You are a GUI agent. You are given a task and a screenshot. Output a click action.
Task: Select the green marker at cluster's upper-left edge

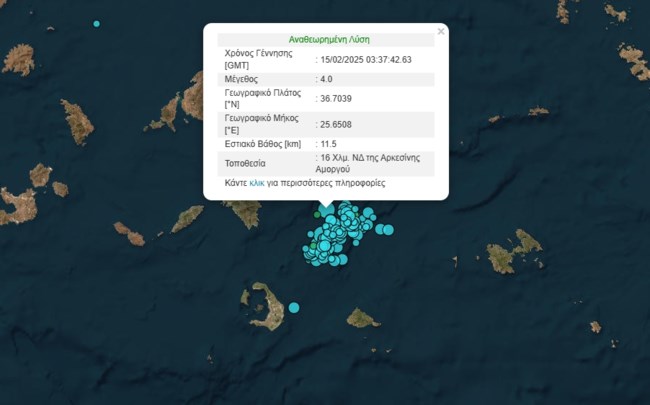click(x=318, y=214)
